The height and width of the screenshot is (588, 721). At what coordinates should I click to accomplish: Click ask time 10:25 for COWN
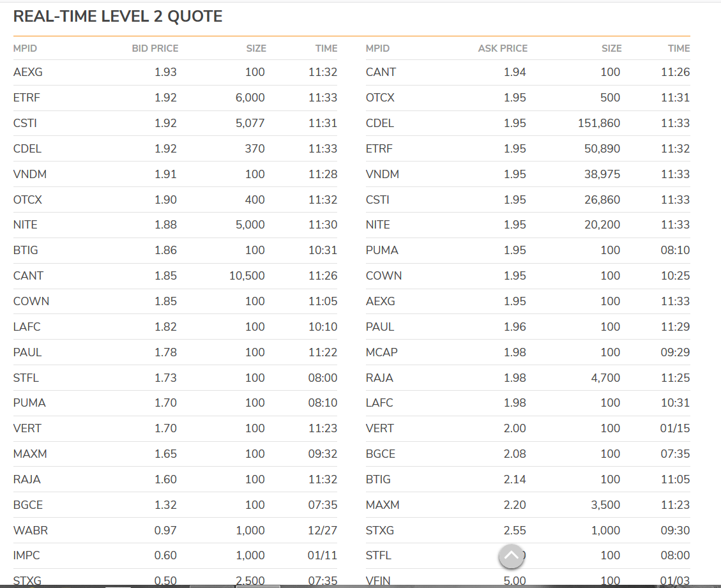[676, 276]
